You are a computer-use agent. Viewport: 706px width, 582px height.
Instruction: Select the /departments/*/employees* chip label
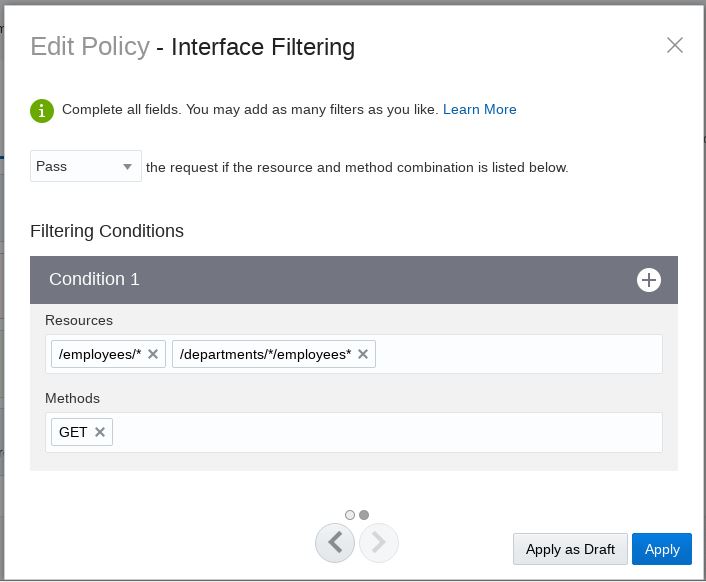(265, 354)
